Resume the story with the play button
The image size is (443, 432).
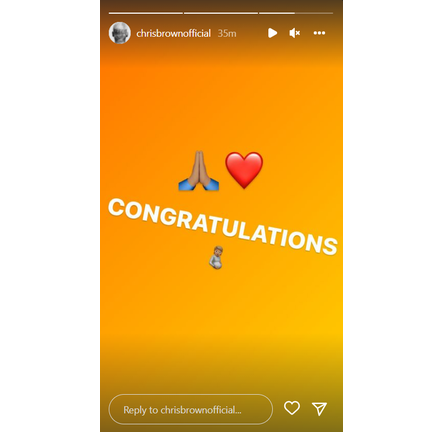point(272,33)
